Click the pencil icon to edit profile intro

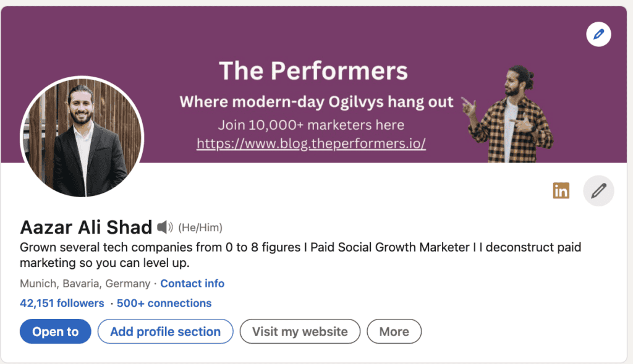pyautogui.click(x=598, y=191)
